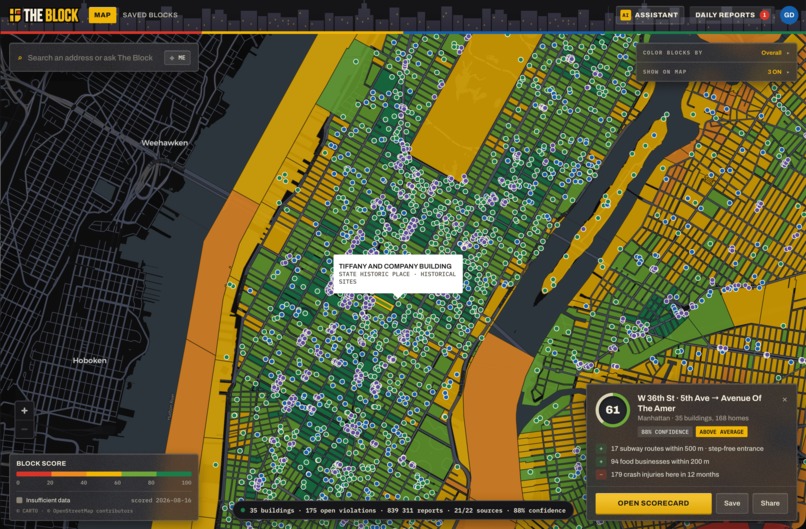
Task: Open the AI Assistant panel
Action: point(649,15)
